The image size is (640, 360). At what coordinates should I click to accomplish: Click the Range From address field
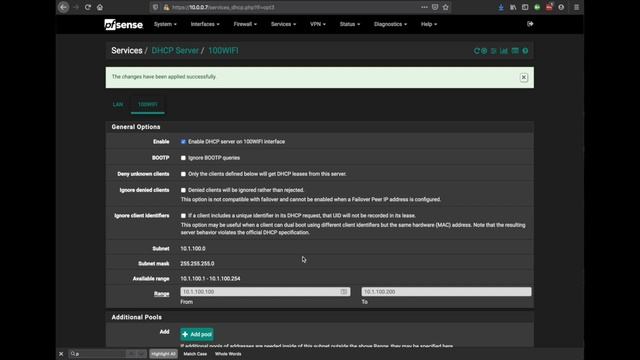(265, 292)
